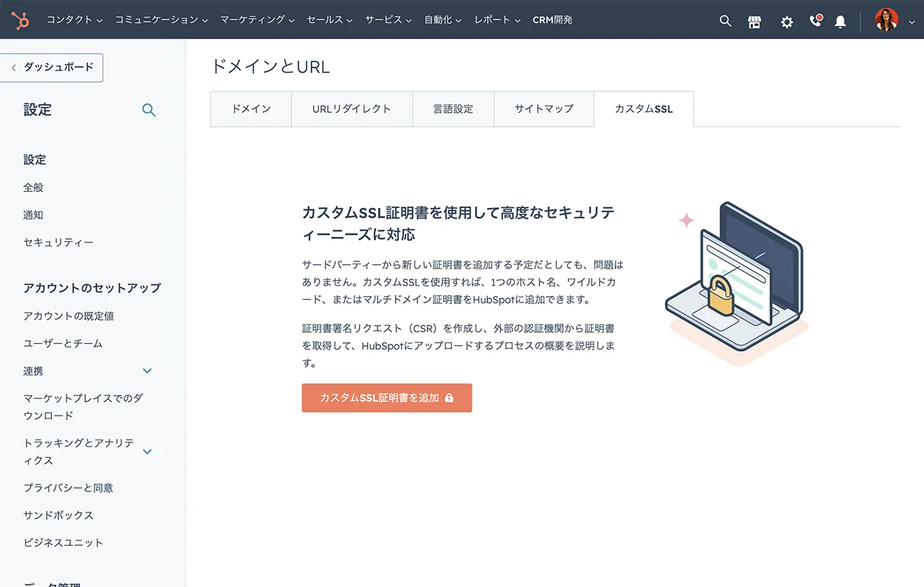924x587 pixels.
Task: Search settings using sidebar magnifier icon
Action: 149,110
